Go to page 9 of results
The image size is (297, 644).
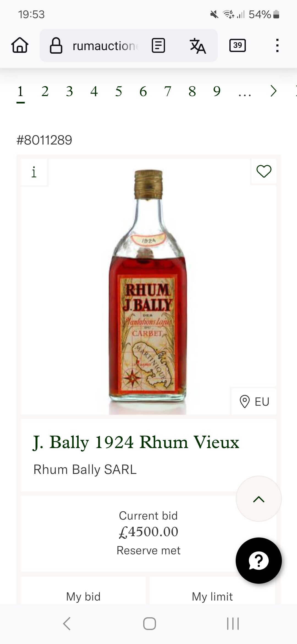point(217,91)
